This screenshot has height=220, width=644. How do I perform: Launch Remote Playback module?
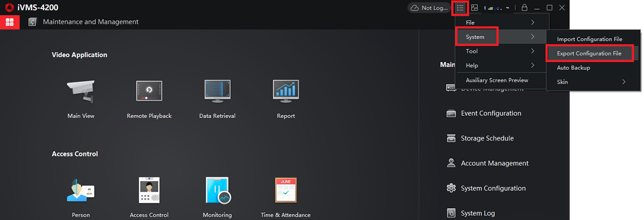tap(149, 91)
